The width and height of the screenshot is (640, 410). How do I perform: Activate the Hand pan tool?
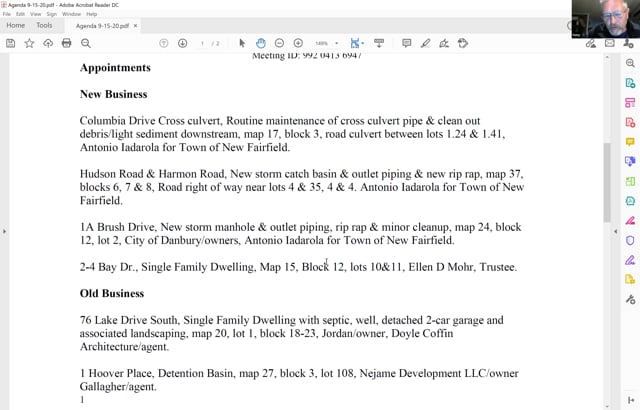point(260,43)
